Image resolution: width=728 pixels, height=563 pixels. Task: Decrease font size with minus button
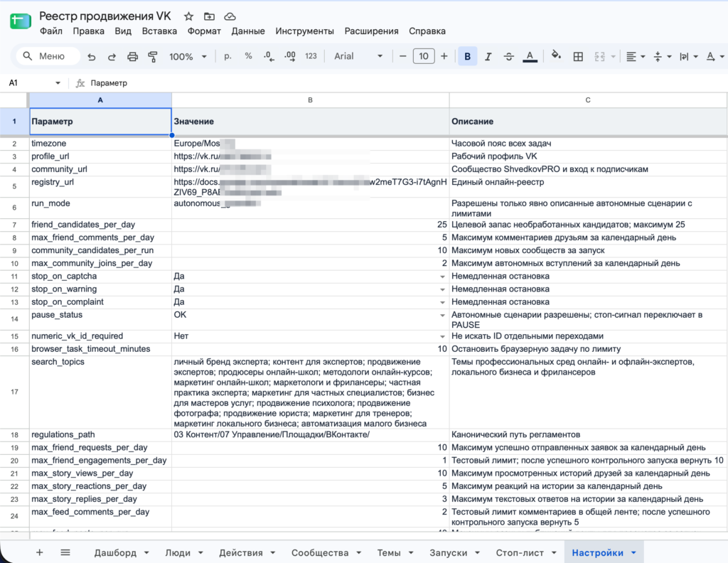point(402,56)
